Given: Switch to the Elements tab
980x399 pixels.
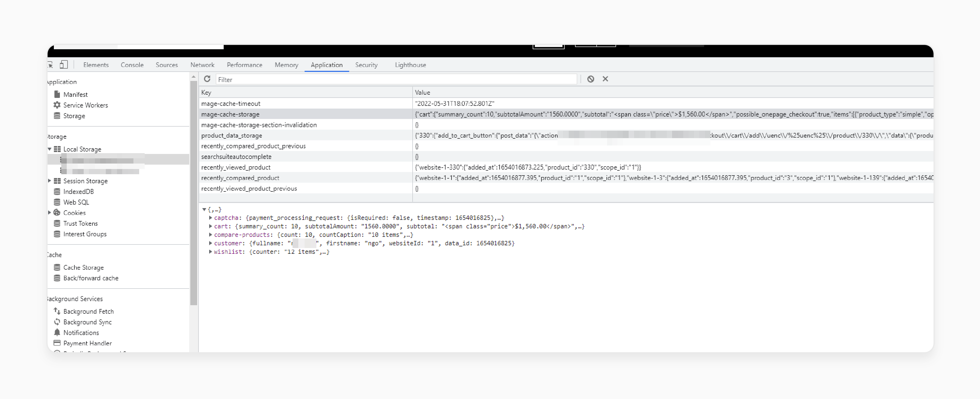Looking at the screenshot, I should [x=96, y=65].
